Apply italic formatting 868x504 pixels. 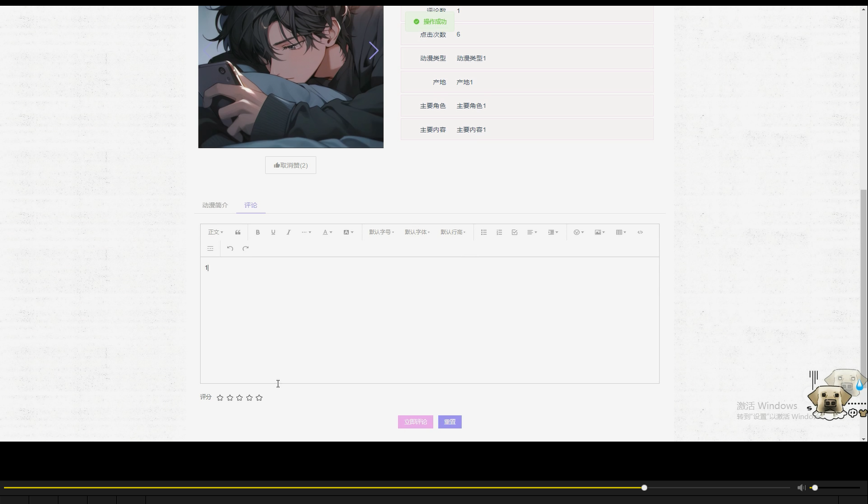(x=289, y=232)
